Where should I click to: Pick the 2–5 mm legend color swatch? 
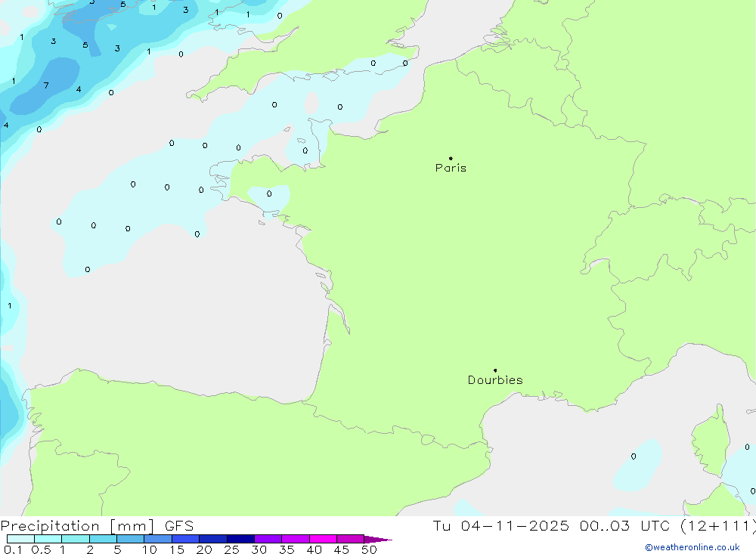[103, 539]
